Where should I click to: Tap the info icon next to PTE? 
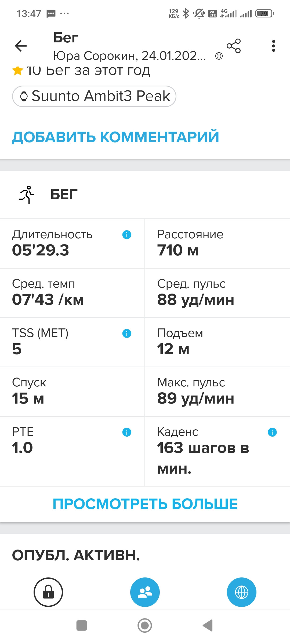127,432
